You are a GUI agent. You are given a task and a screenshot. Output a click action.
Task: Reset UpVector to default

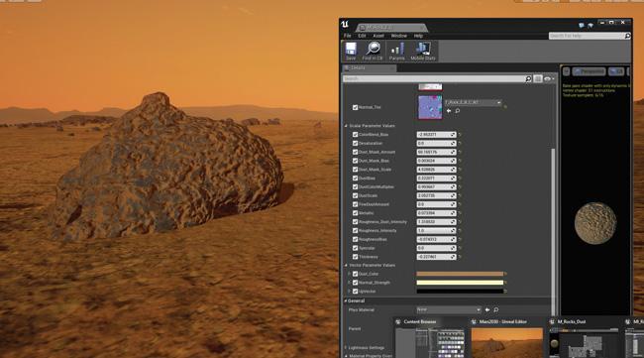(505, 291)
